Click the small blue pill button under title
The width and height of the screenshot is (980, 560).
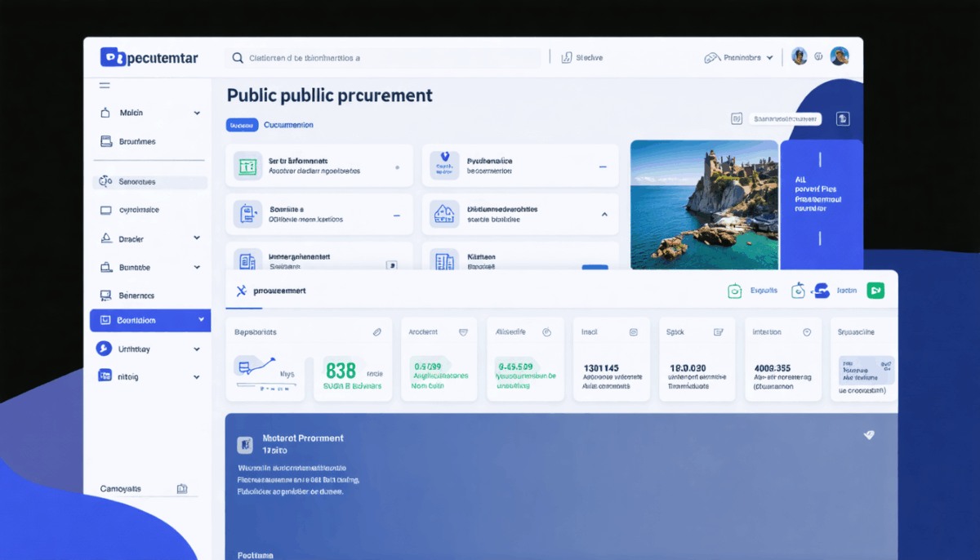pyautogui.click(x=241, y=125)
